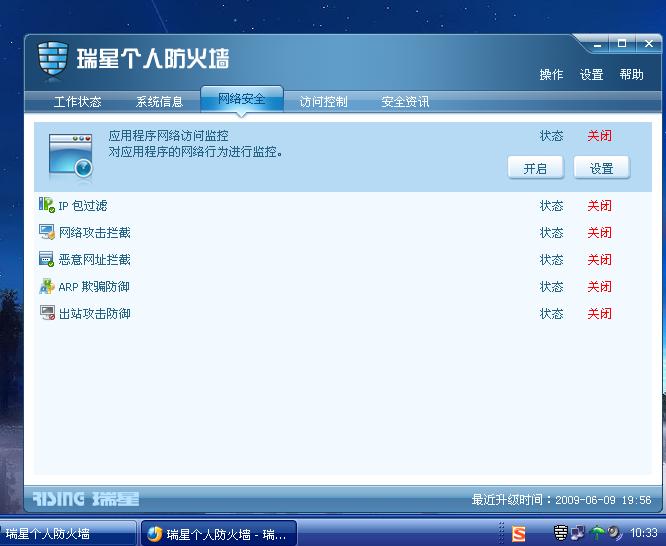Click the 网络攻击拦截 monitor icon
The height and width of the screenshot is (546, 666).
pyautogui.click(x=47, y=232)
